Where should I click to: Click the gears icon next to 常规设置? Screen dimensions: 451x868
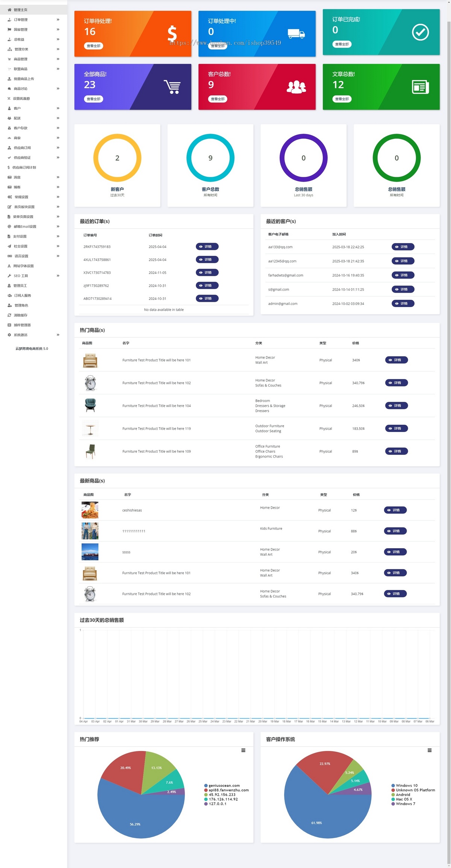coord(10,197)
